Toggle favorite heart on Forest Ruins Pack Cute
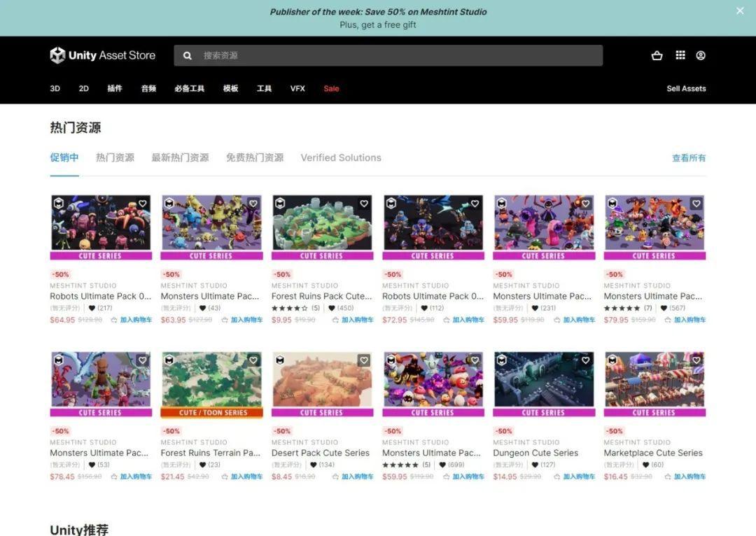The image size is (756, 536). 364,204
